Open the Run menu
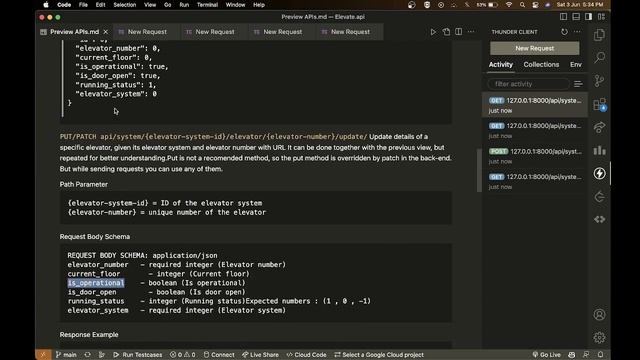 (x=184, y=5)
